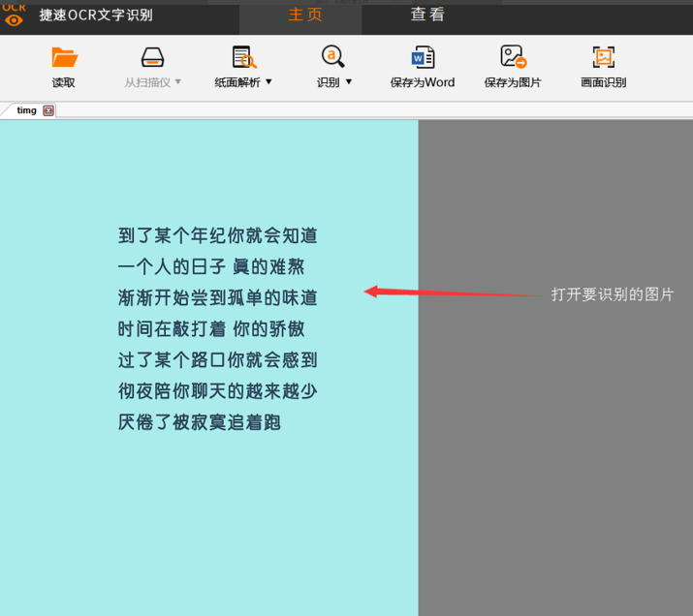Screen dimensions: 693x616
Task: Click the 保存为Word label
Action: coord(423,82)
